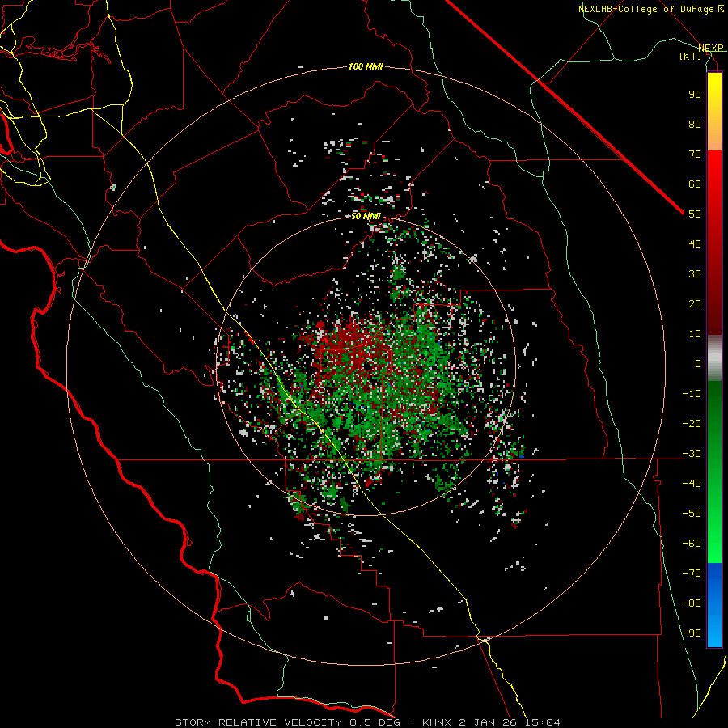Screen dimensions: 728x728
Task: Click the -30 value on the velocity scale
Action: pos(692,454)
